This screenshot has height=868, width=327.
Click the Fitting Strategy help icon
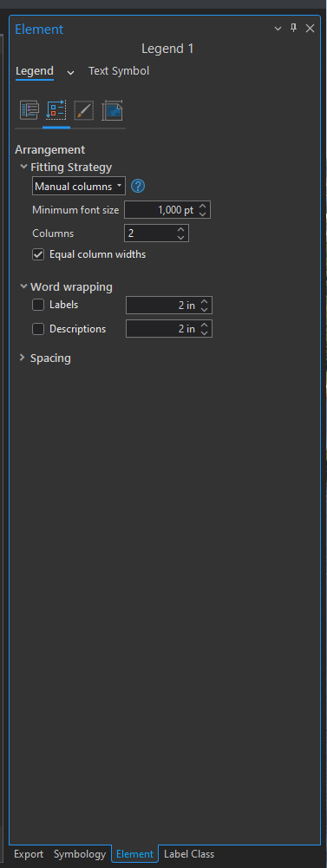(138, 186)
